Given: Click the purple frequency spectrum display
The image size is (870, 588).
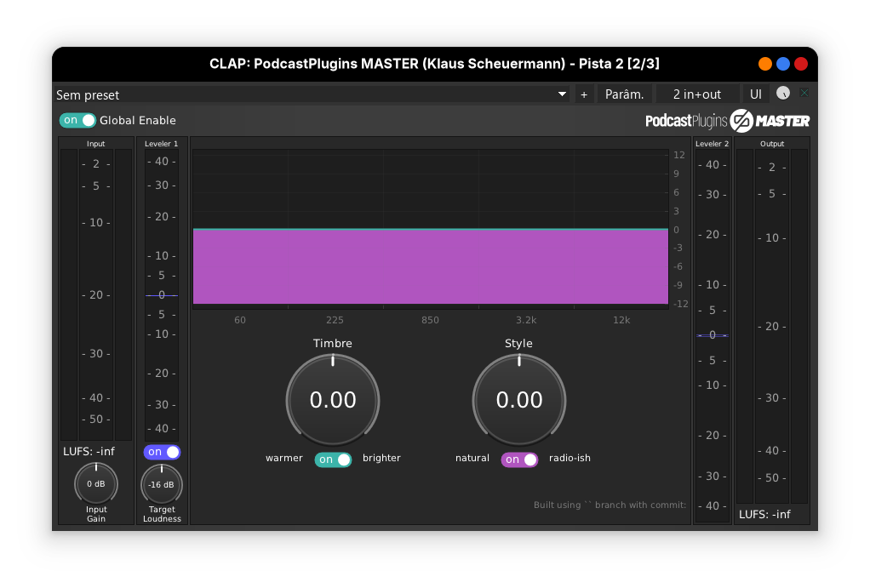Looking at the screenshot, I should [x=430, y=265].
